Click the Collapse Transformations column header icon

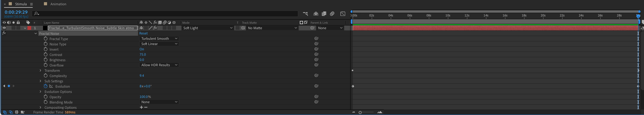[x=146, y=22]
